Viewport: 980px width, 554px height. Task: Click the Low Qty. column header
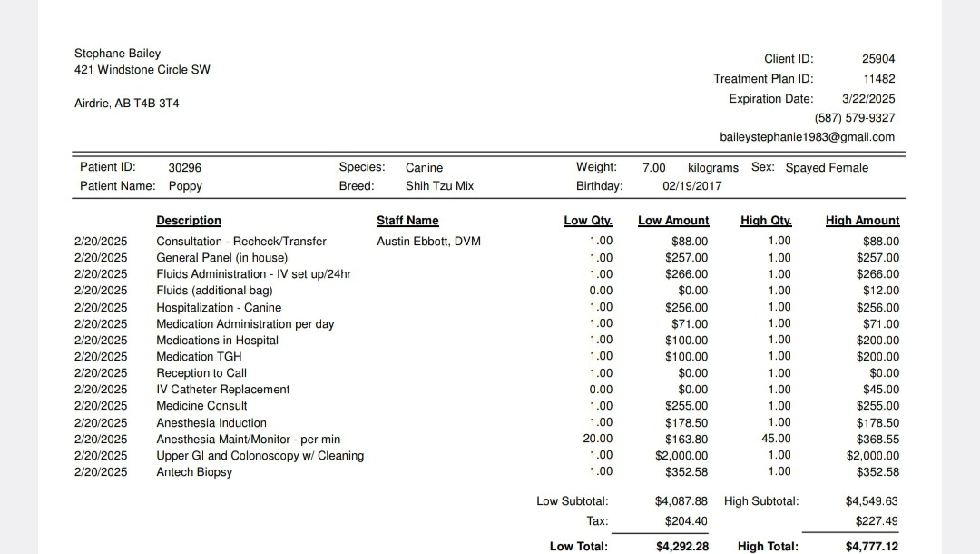pos(587,221)
